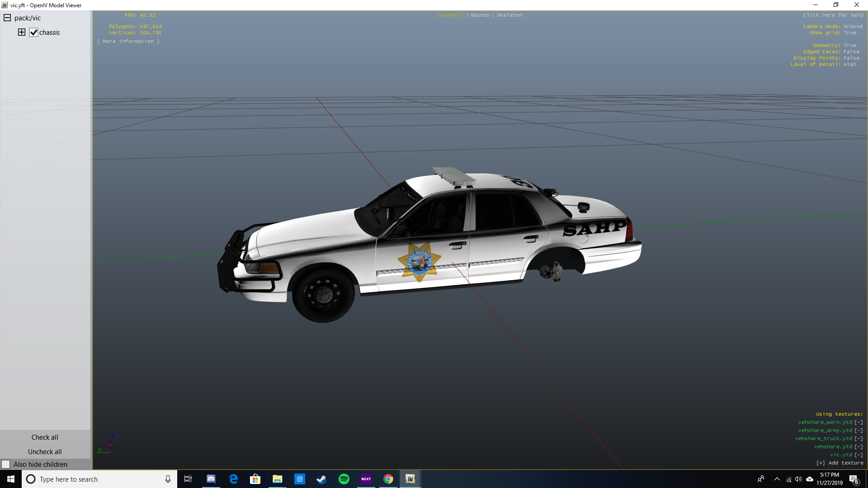The width and height of the screenshot is (868, 488).
Task: Switch to the Bounds view tab
Action: [480, 15]
